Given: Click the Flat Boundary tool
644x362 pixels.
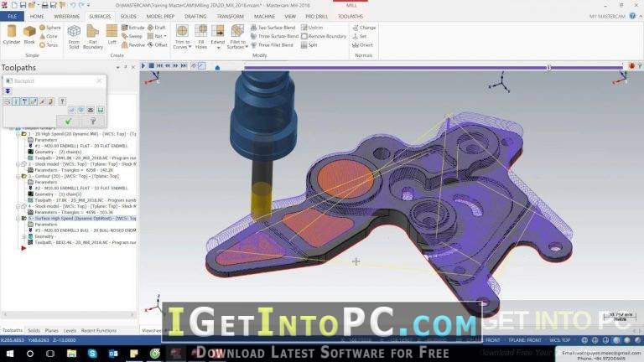Looking at the screenshot, I should (x=93, y=36).
